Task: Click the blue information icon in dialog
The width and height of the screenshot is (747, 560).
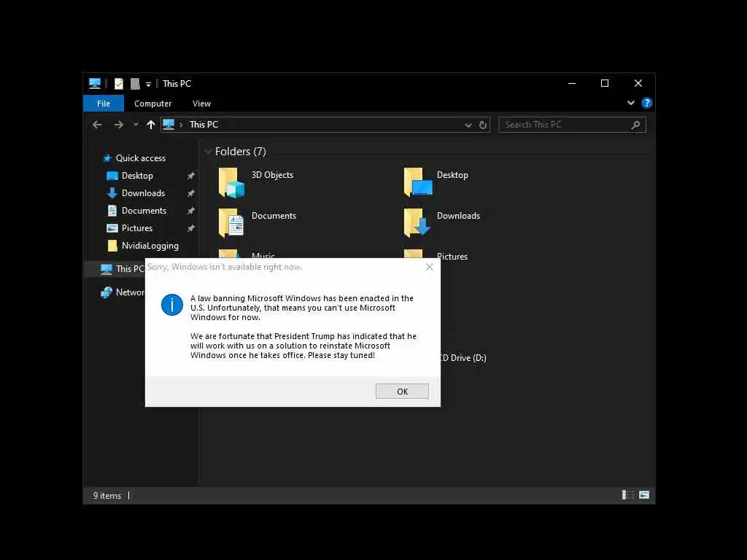Action: click(172, 305)
